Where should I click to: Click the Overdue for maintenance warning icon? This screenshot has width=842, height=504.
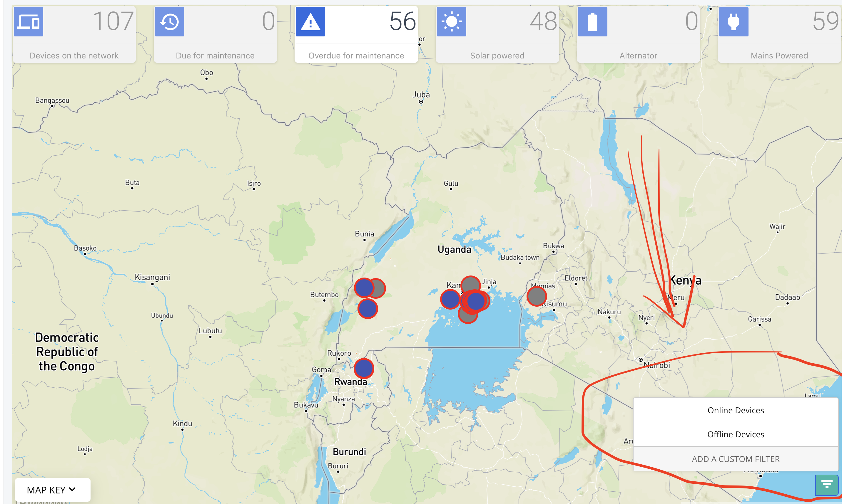(x=311, y=22)
